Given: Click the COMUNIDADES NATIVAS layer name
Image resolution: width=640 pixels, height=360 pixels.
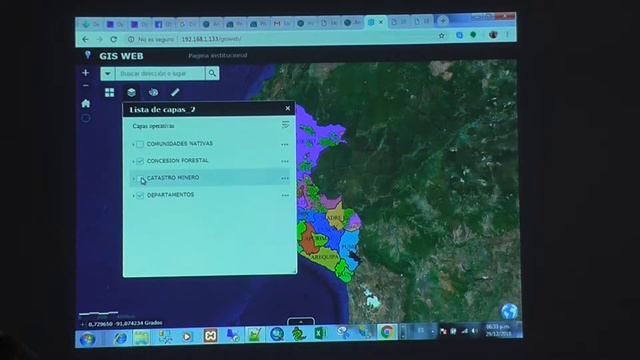Looking at the screenshot, I should click(180, 144).
